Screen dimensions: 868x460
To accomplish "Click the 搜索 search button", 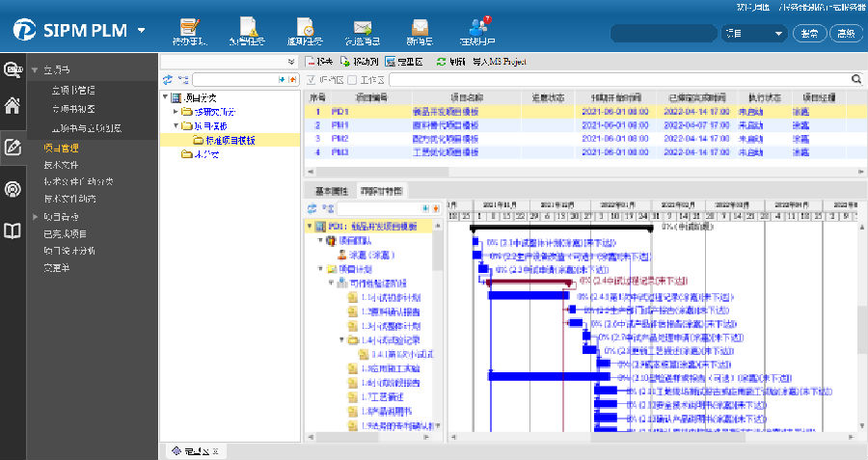I will point(809,33).
